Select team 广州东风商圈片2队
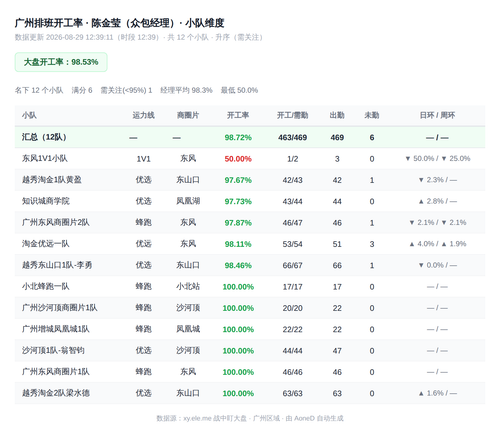500x440 pixels. (x=56, y=222)
